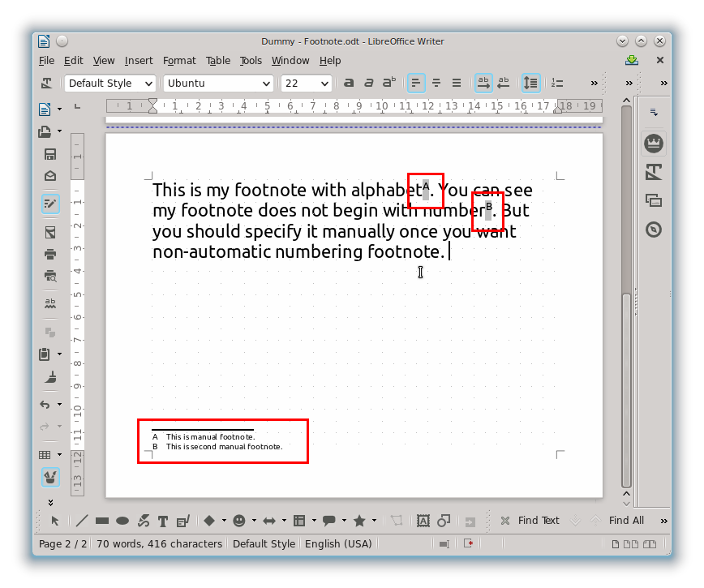Select the Print icon in the sidebar
Image resolution: width=704 pixels, height=588 pixels.
pos(50,252)
